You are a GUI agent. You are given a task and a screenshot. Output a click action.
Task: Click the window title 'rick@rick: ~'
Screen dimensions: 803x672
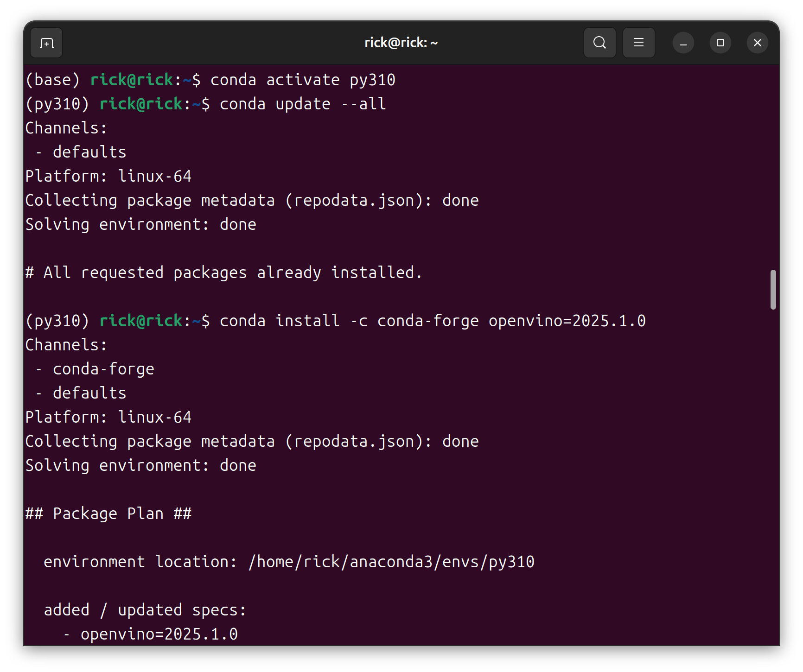(x=401, y=43)
